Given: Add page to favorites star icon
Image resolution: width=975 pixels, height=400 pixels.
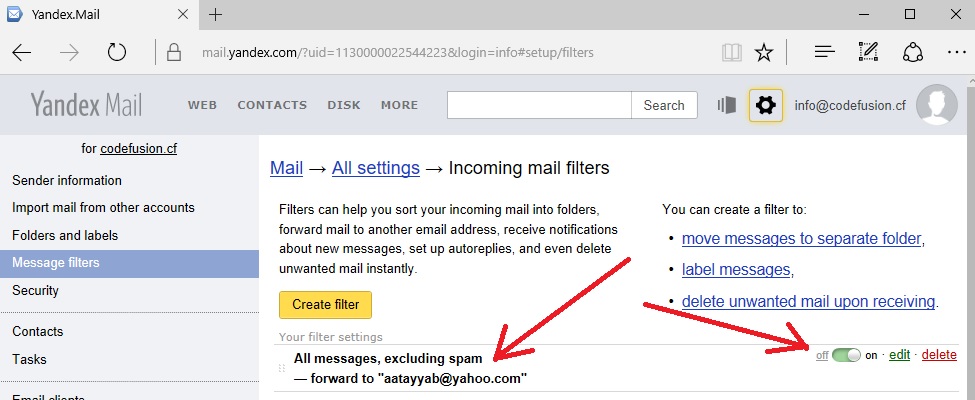Looking at the screenshot, I should tap(764, 53).
